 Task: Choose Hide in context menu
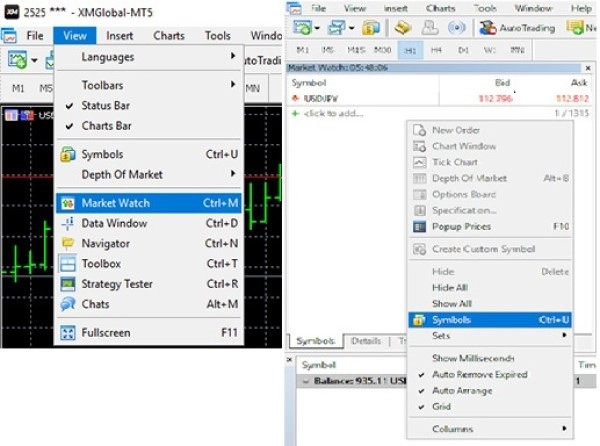490,272
